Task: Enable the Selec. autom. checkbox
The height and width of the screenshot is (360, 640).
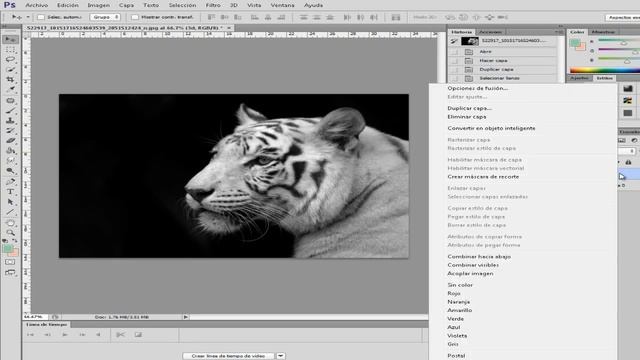Action: coord(41,17)
